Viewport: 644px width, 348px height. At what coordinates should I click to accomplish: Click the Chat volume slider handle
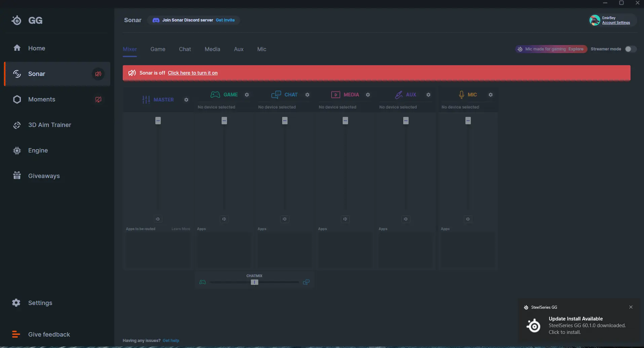pyautogui.click(x=285, y=121)
